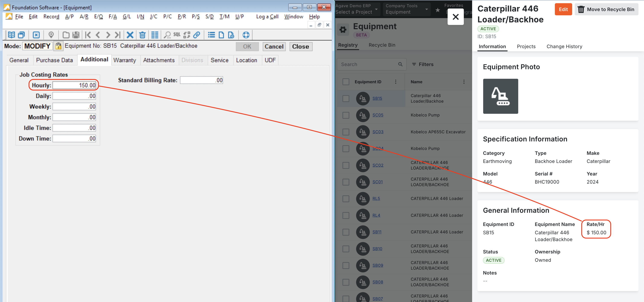Click Move to Recycle Bin button

click(606, 9)
